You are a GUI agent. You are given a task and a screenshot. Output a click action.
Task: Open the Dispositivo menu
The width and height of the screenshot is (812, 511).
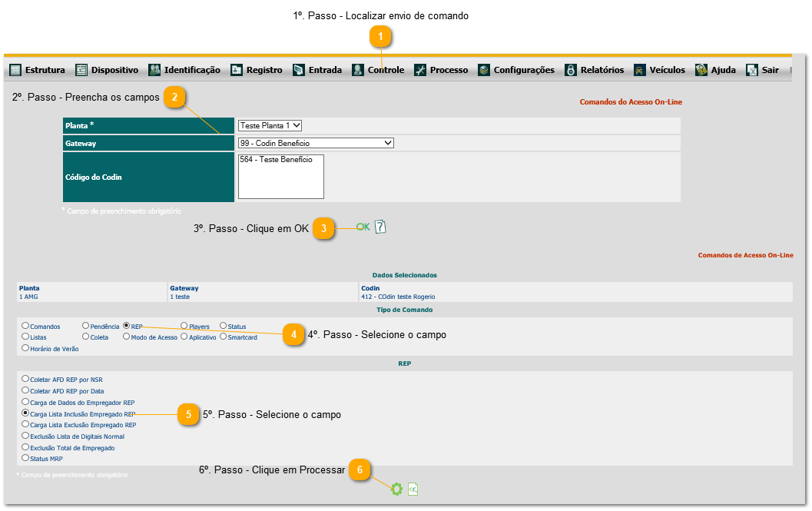[x=115, y=70]
